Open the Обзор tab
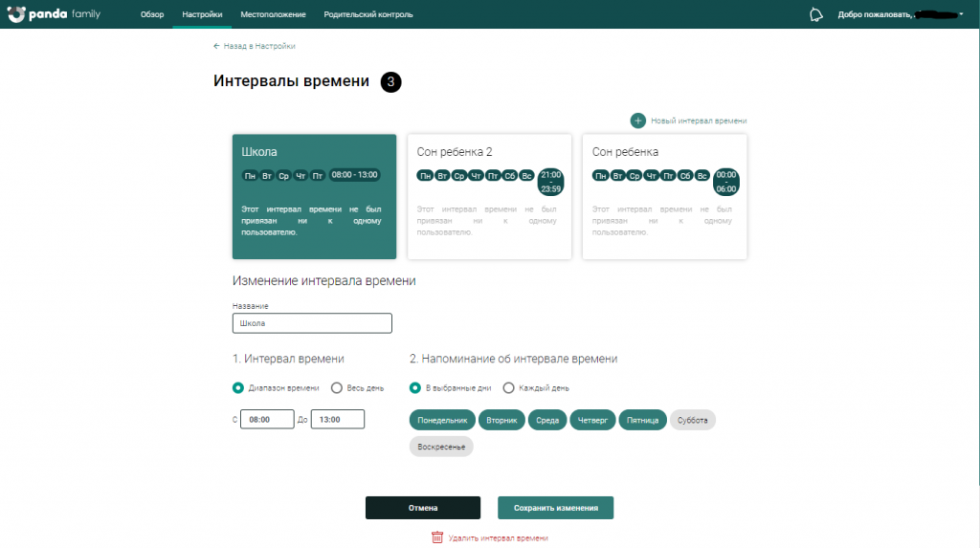This screenshot has width=980, height=548. pos(152,14)
